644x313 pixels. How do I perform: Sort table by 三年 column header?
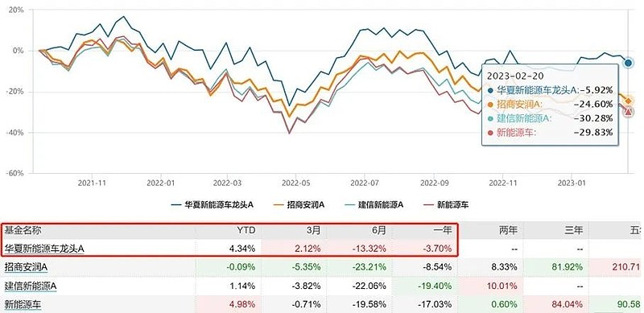click(575, 230)
